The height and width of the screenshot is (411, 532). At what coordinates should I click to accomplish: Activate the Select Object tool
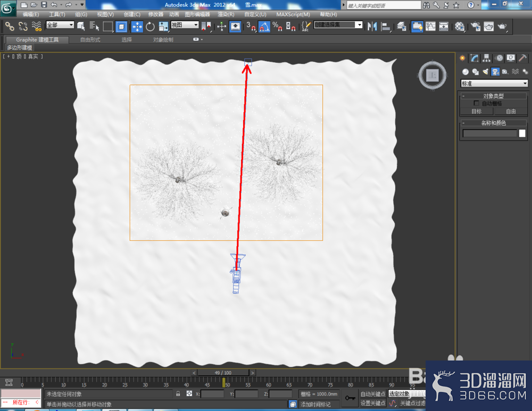point(81,26)
